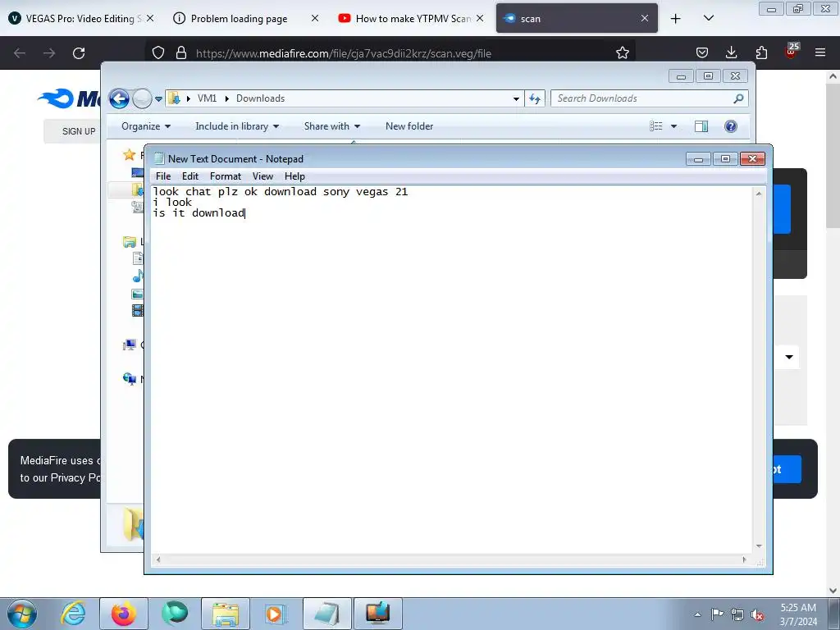
Task: Click the Libraries icon in Explorer sidebar
Action: coord(129,242)
